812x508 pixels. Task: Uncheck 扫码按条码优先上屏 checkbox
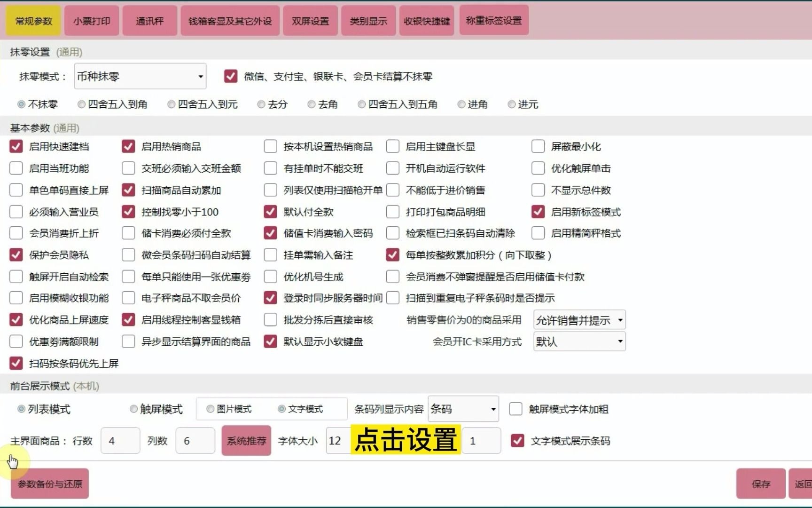click(16, 363)
